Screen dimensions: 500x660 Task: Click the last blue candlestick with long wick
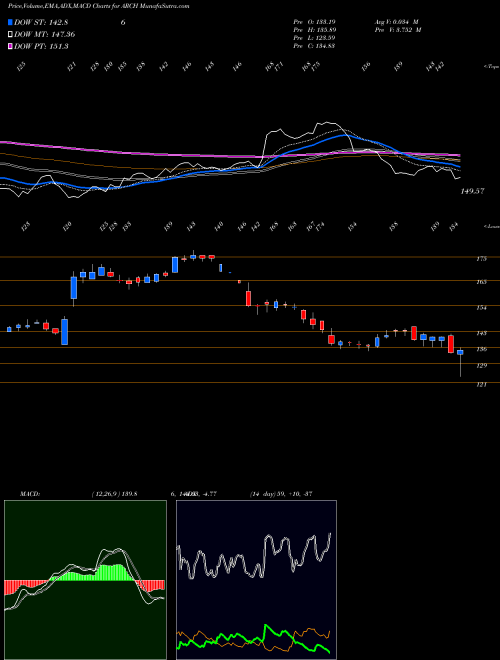460,352
